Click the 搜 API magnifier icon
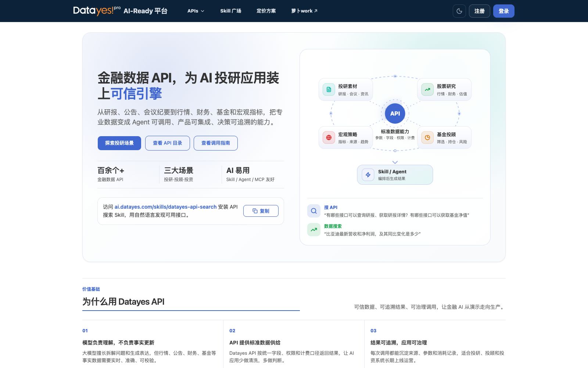588x368 pixels. pyautogui.click(x=314, y=211)
